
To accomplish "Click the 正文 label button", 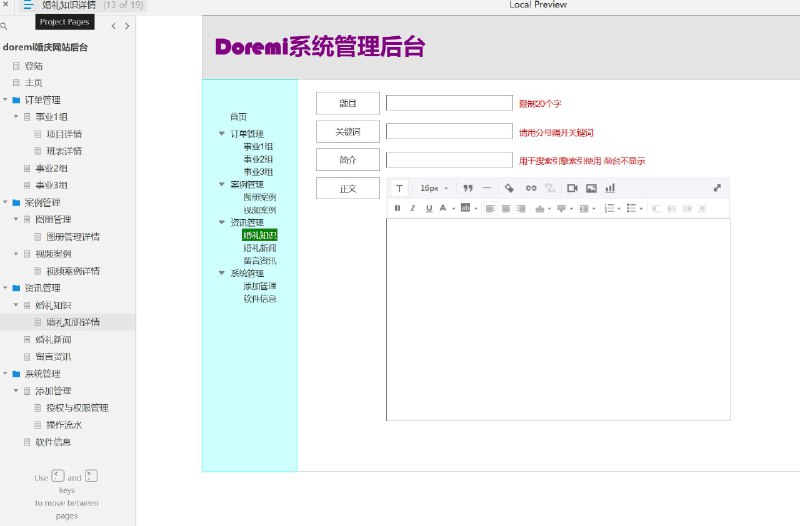I will click(348, 188).
